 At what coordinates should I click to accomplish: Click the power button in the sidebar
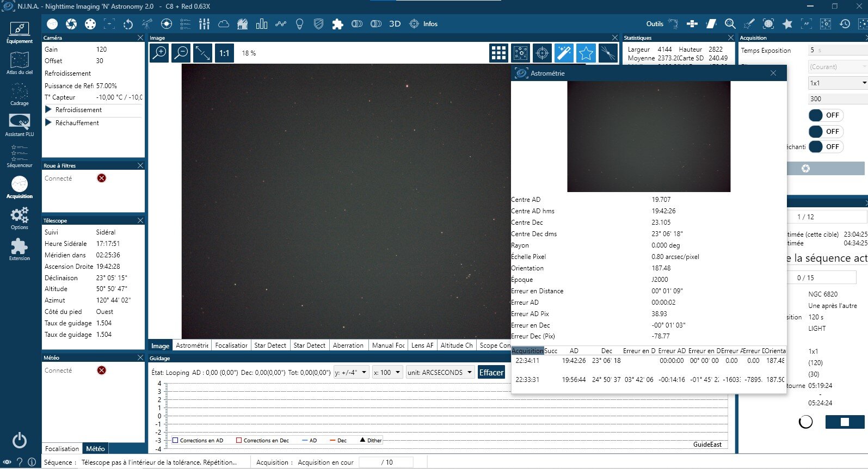(20, 440)
